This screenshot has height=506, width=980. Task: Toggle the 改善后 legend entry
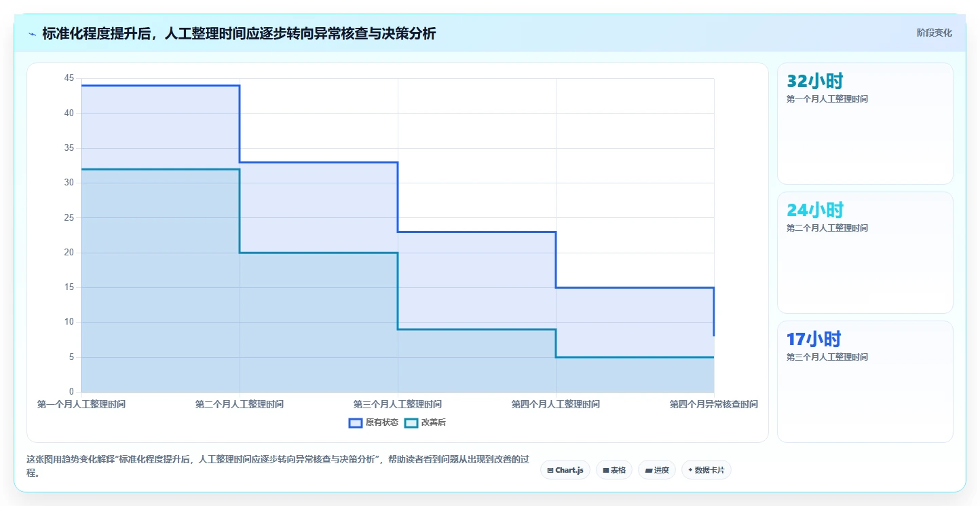(426, 422)
